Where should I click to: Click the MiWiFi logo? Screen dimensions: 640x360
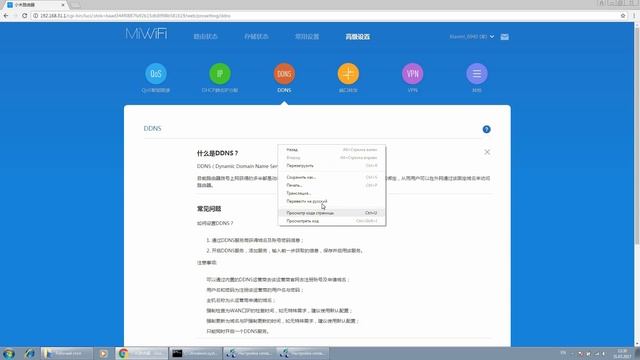coord(146,33)
